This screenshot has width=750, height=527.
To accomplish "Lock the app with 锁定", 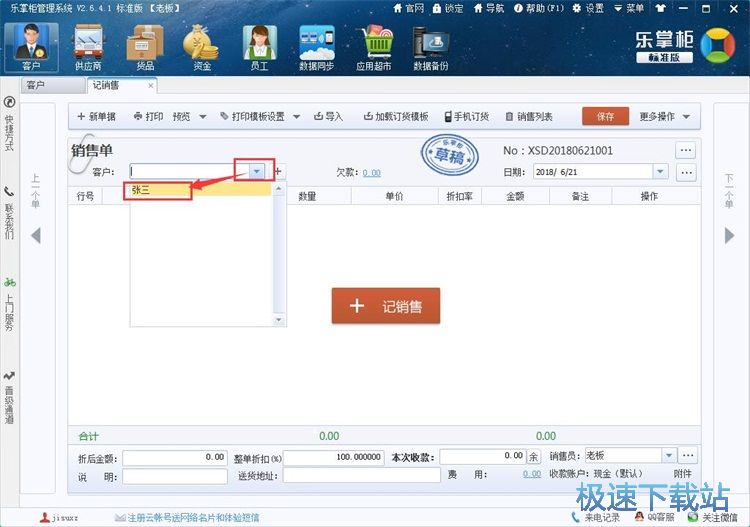I will click(x=448, y=8).
